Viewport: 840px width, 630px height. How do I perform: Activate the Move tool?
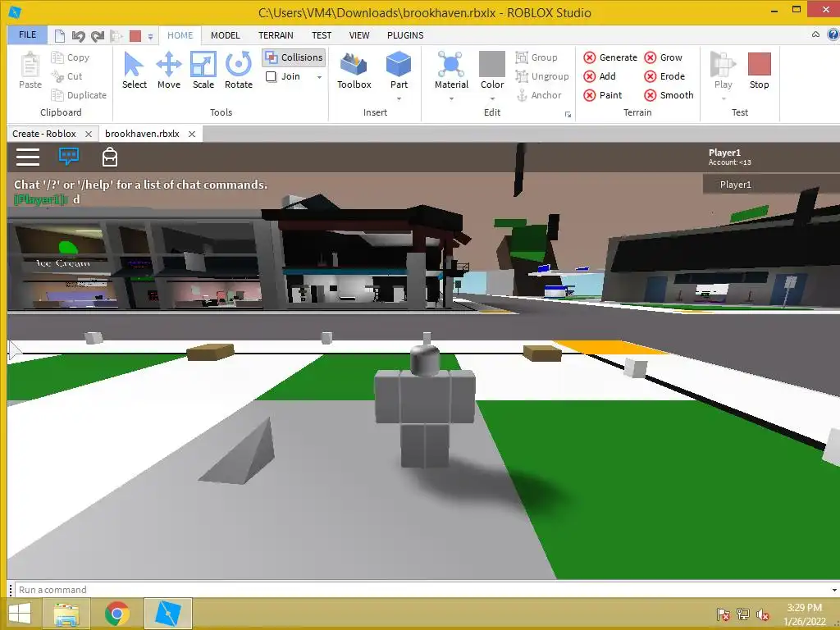coord(169,71)
